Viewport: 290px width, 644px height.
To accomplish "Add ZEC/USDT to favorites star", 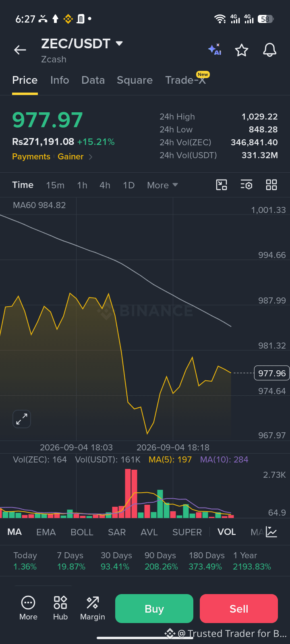I will point(242,50).
